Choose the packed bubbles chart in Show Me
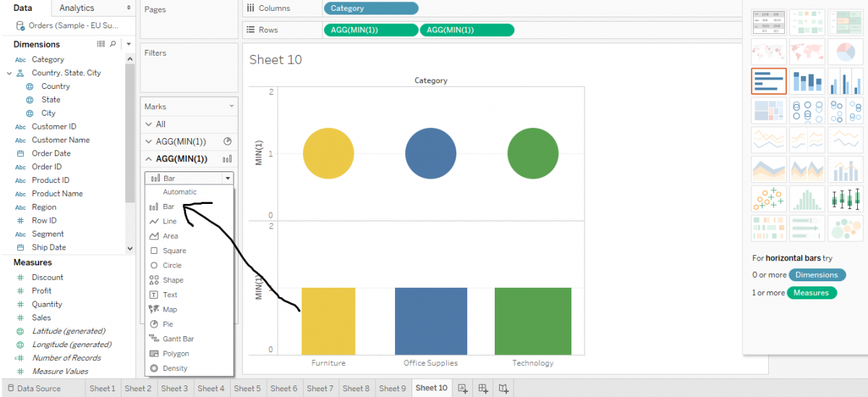The width and height of the screenshot is (868, 397). 844,229
